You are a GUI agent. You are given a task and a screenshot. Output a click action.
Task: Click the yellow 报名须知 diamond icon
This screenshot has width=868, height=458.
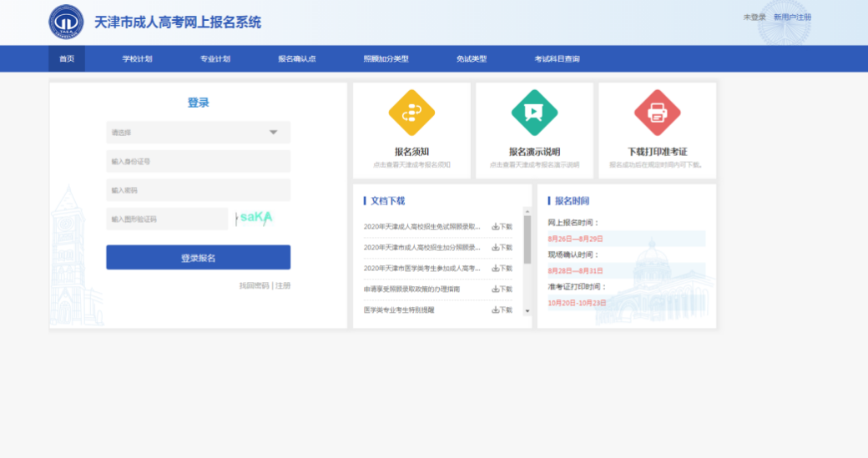click(411, 113)
